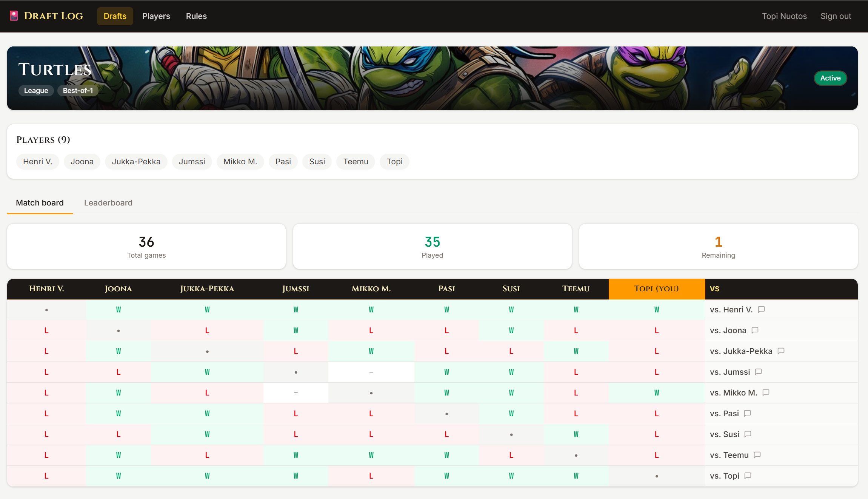This screenshot has height=499, width=868.
Task: Click the Joona column header
Action: click(x=119, y=289)
